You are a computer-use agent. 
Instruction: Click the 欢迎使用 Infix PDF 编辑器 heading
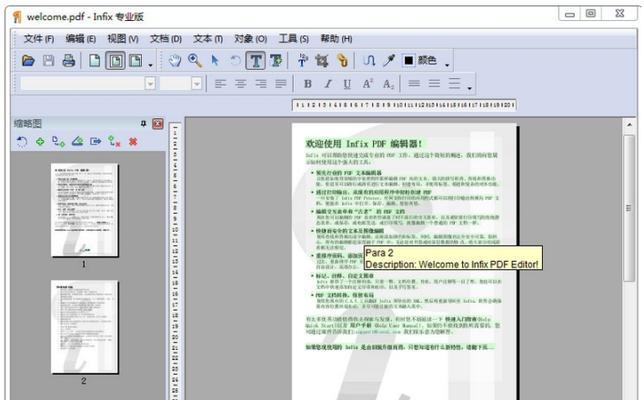[x=363, y=144]
